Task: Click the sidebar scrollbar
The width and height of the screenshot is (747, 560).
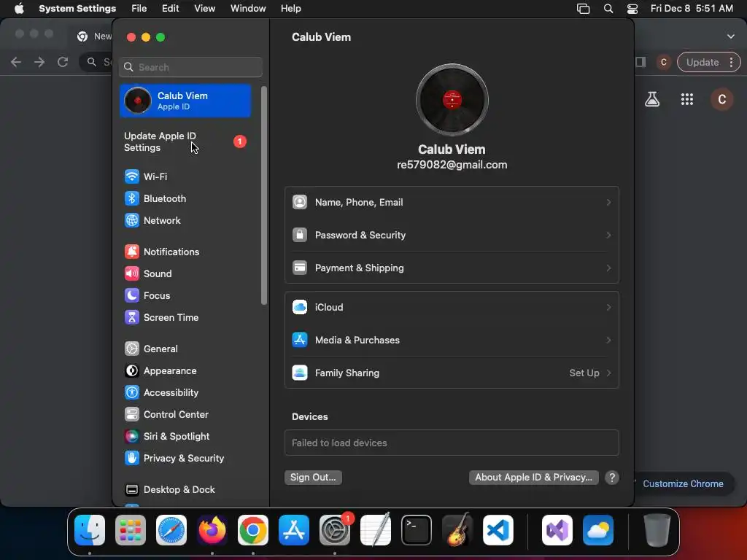Action: pyautogui.click(x=264, y=195)
